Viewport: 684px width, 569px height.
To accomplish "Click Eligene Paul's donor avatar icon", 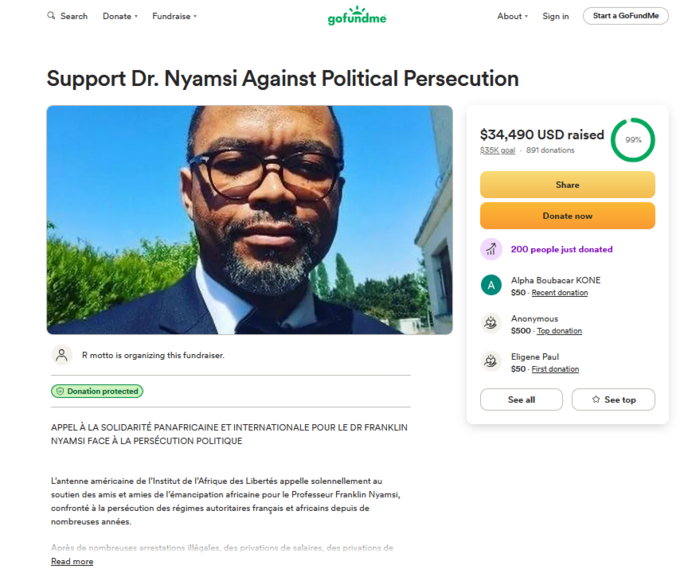I will (490, 362).
